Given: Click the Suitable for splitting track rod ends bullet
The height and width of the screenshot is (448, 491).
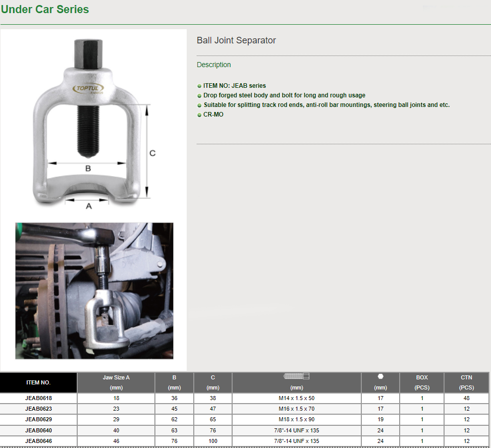Looking at the screenshot, I should [326, 105].
